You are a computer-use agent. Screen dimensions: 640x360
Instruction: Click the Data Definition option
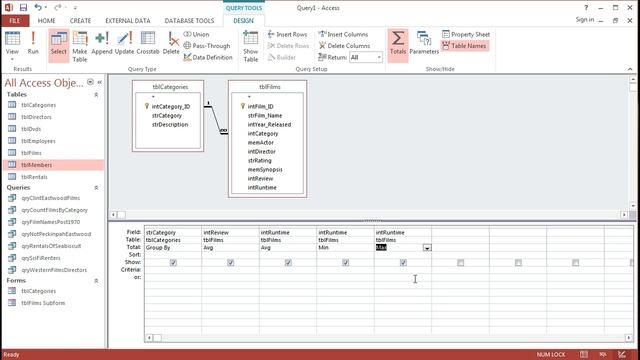pyautogui.click(x=208, y=57)
